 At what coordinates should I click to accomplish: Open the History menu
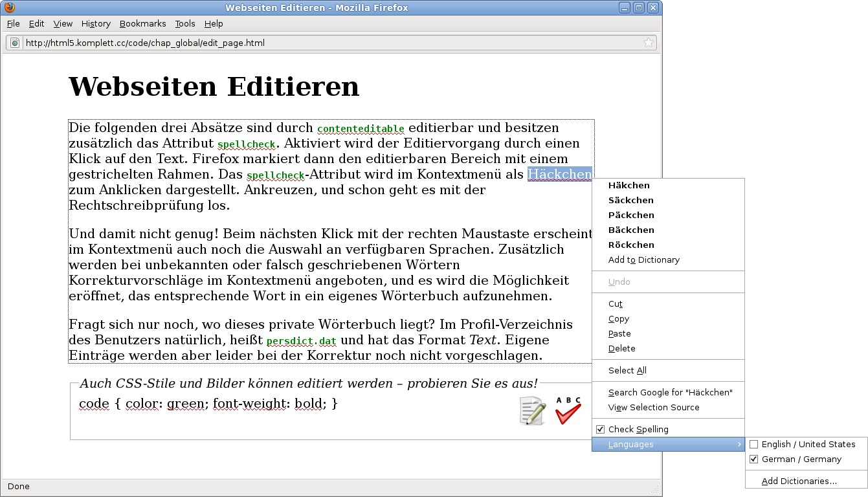pyautogui.click(x=96, y=23)
